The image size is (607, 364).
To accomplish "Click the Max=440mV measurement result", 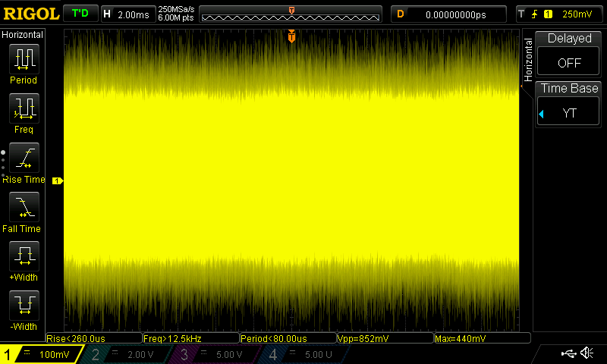I will (x=483, y=338).
